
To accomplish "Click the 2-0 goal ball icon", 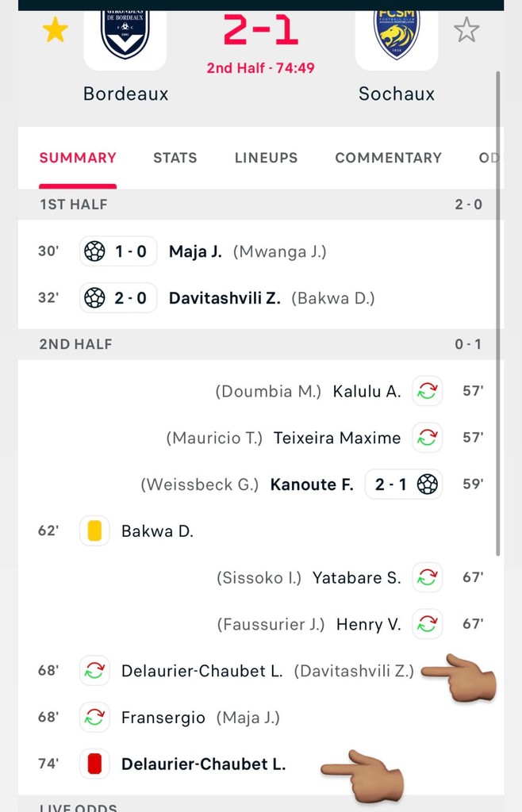I will pos(94,298).
